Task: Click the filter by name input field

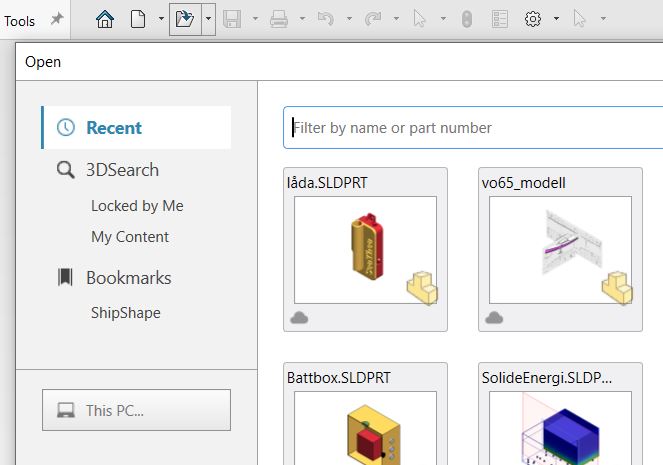Action: [475, 128]
